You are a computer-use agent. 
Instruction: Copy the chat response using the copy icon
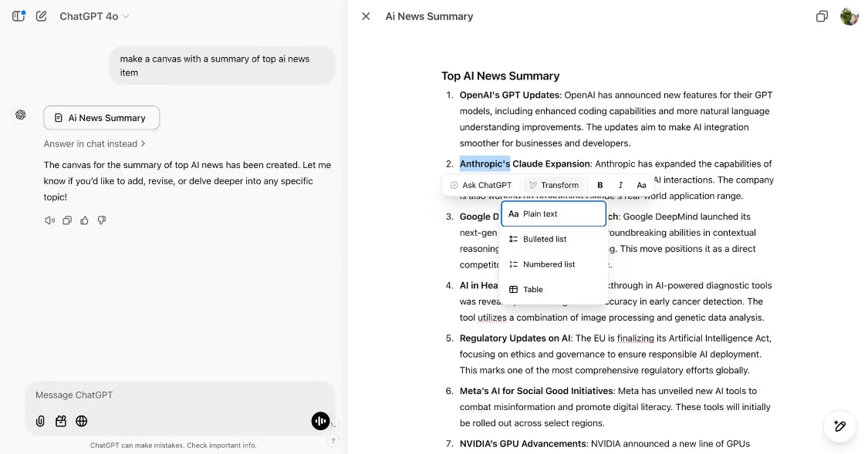point(66,220)
